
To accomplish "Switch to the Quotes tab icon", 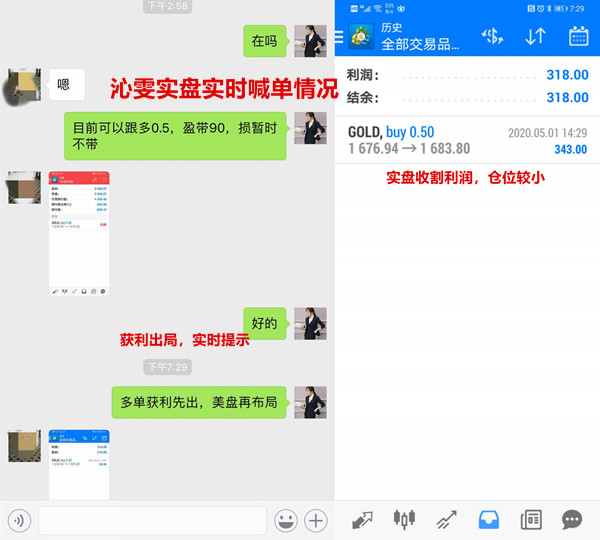I will coord(362,520).
